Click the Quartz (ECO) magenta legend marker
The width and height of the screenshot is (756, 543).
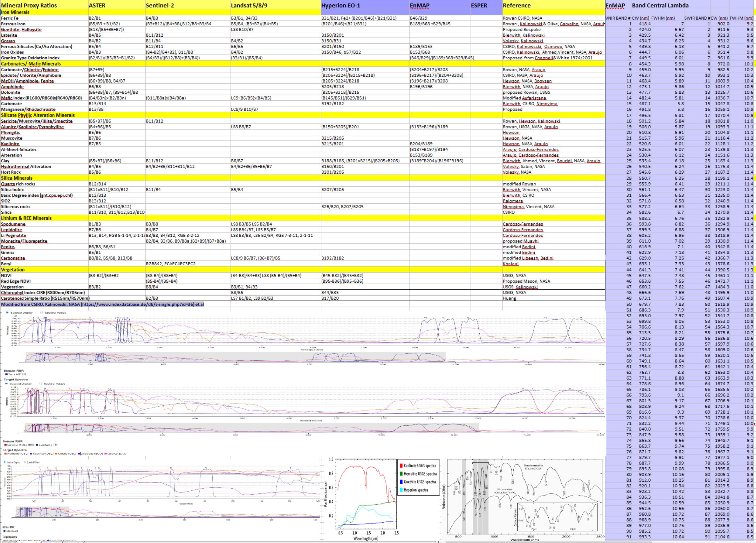105,454
